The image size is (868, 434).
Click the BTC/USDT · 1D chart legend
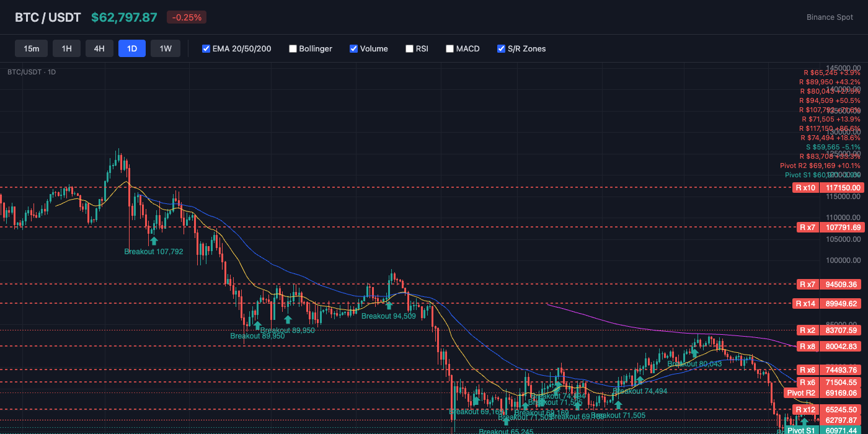pos(32,72)
